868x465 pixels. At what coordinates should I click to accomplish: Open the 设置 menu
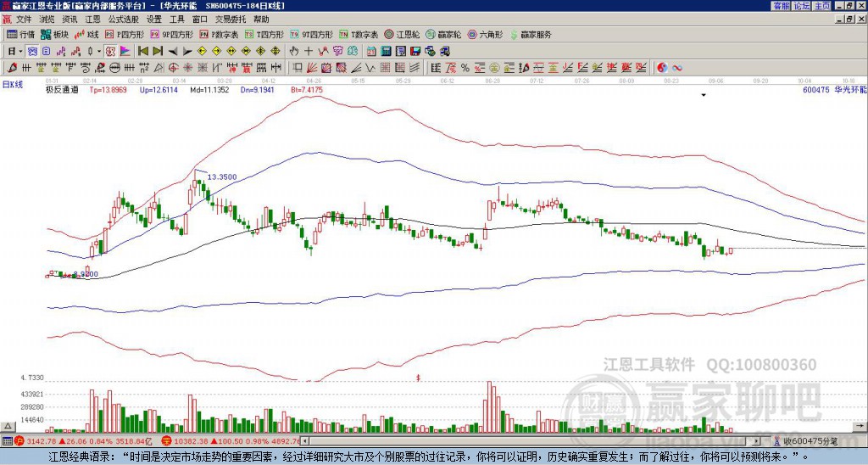(x=154, y=20)
